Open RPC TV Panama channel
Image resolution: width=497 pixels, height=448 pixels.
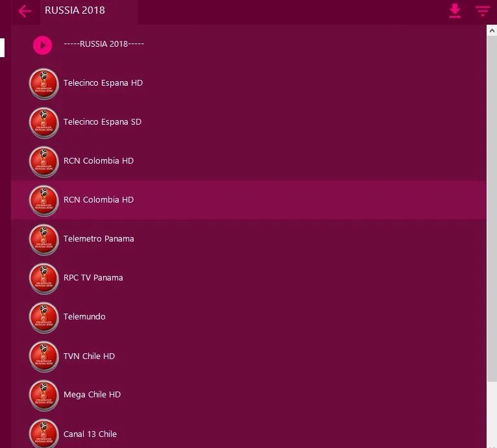(x=248, y=278)
